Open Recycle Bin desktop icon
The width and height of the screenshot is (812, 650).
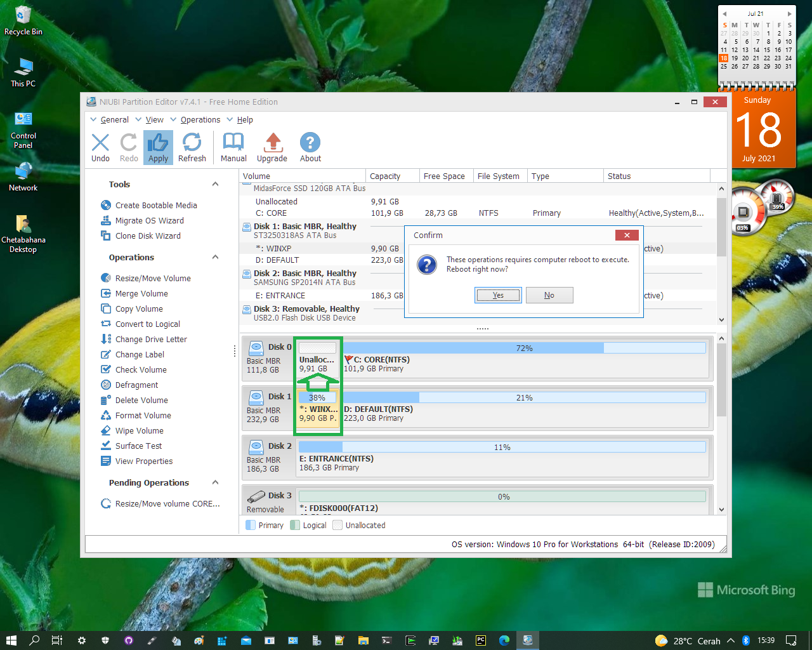pos(23,20)
